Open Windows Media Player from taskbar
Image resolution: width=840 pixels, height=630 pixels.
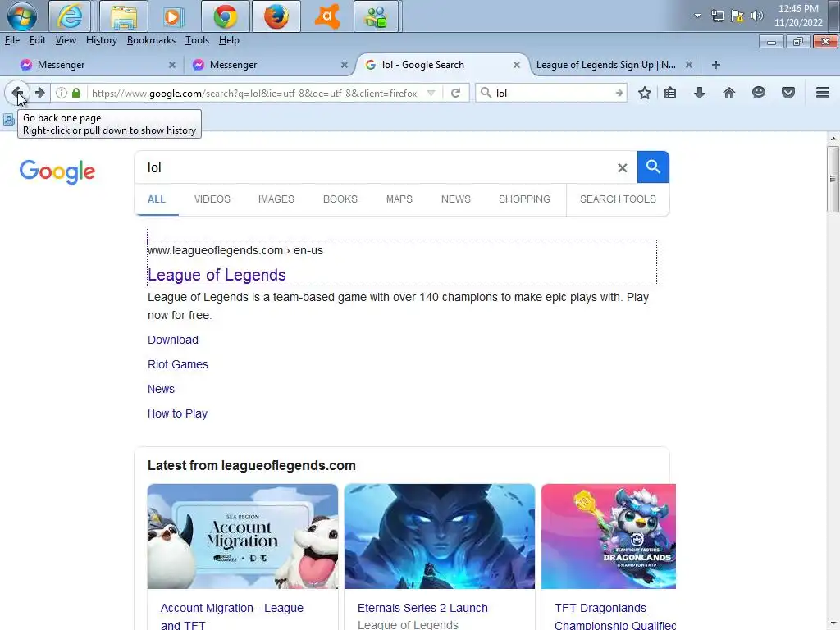[172, 16]
